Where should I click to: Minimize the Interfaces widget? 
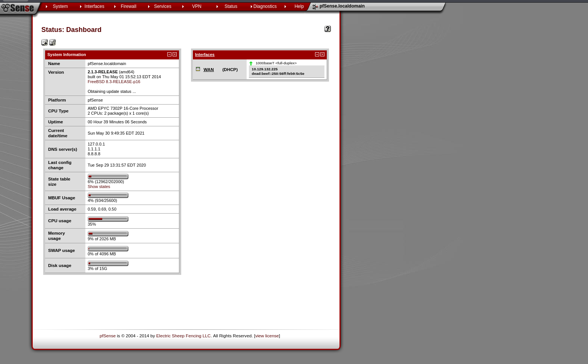(x=317, y=55)
